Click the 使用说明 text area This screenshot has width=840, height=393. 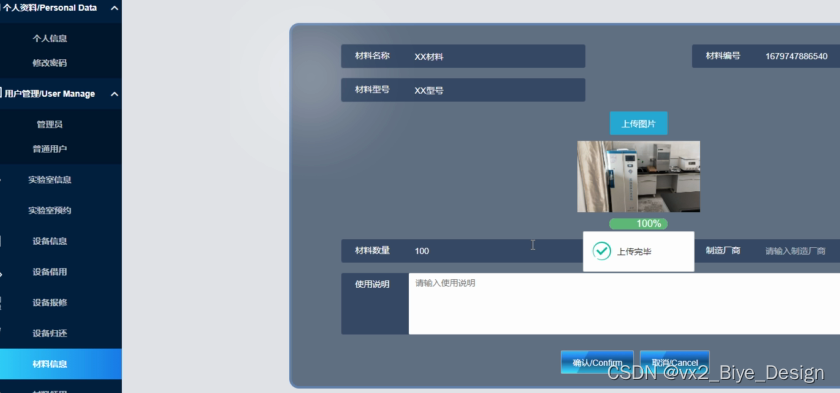point(624,304)
